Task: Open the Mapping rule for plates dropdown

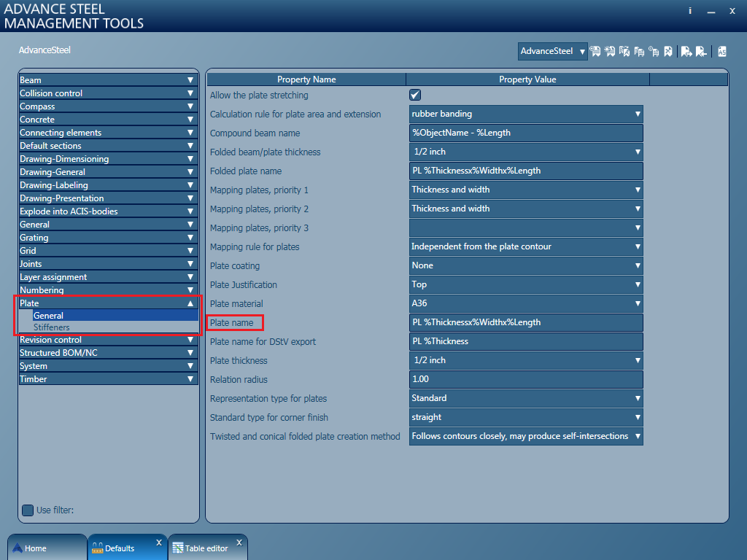Action: click(526, 246)
